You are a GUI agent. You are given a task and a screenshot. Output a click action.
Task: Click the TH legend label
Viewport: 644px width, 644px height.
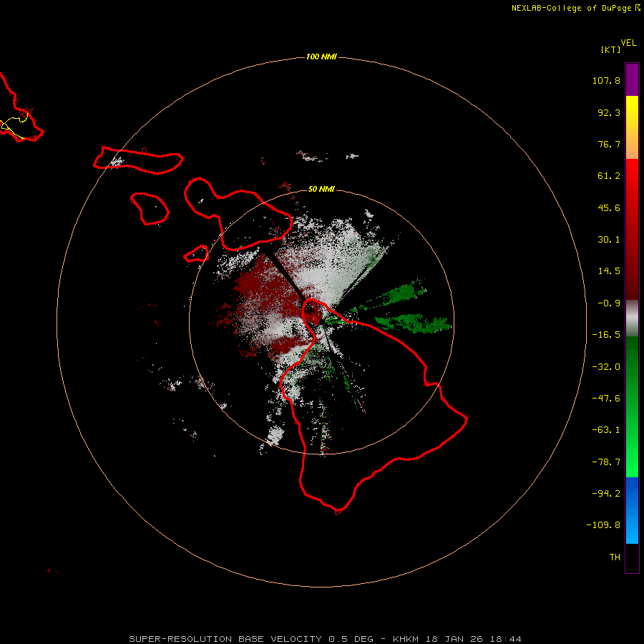point(615,557)
